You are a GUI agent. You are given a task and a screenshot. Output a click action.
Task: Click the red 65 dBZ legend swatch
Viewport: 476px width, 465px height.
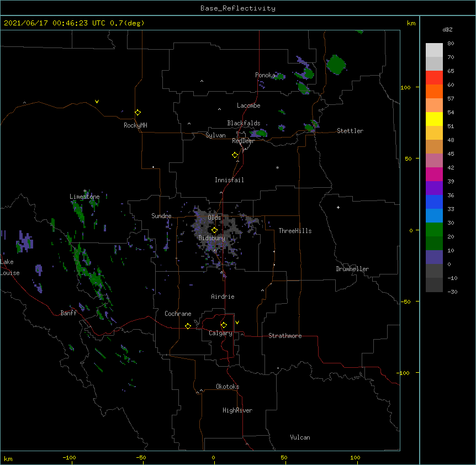(x=434, y=78)
